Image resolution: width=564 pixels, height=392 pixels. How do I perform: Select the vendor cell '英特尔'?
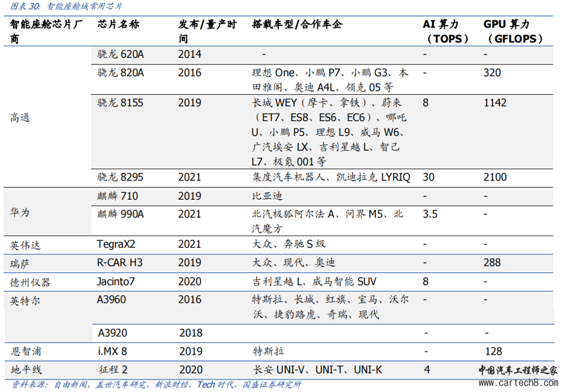pos(25,301)
